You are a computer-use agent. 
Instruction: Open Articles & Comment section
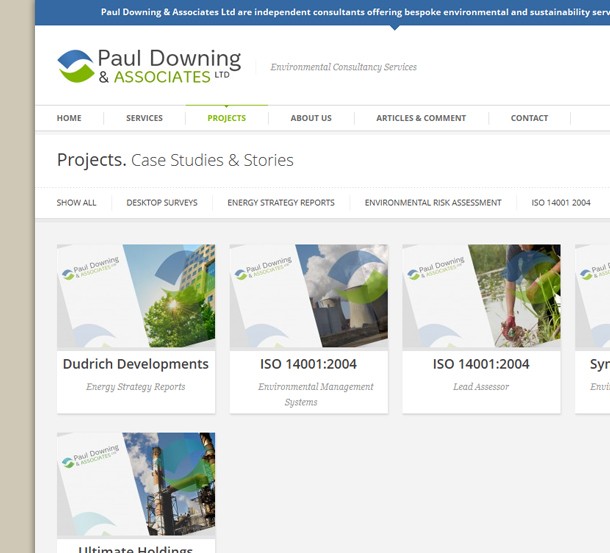(x=421, y=118)
